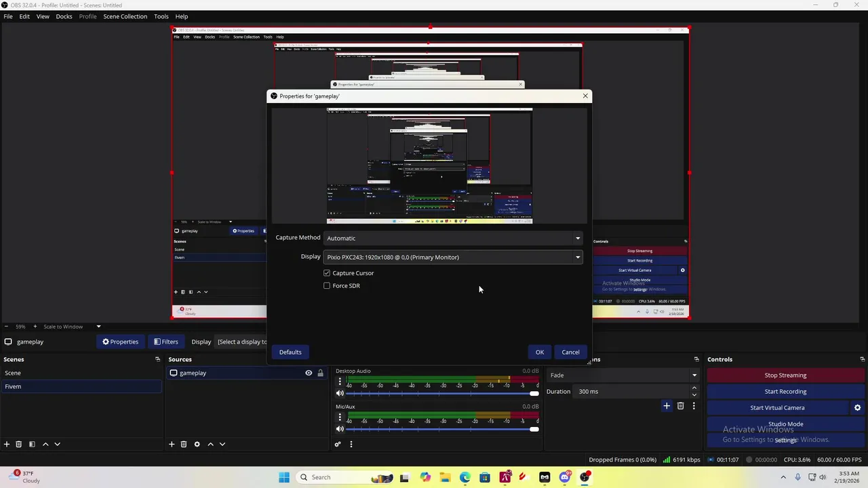Select the Scene item in Scenes list
868x488 pixels.
pos(81,373)
